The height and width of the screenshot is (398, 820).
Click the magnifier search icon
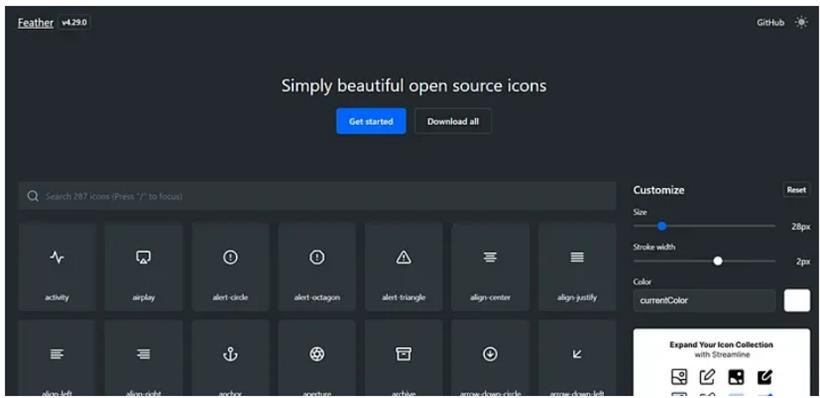click(33, 196)
